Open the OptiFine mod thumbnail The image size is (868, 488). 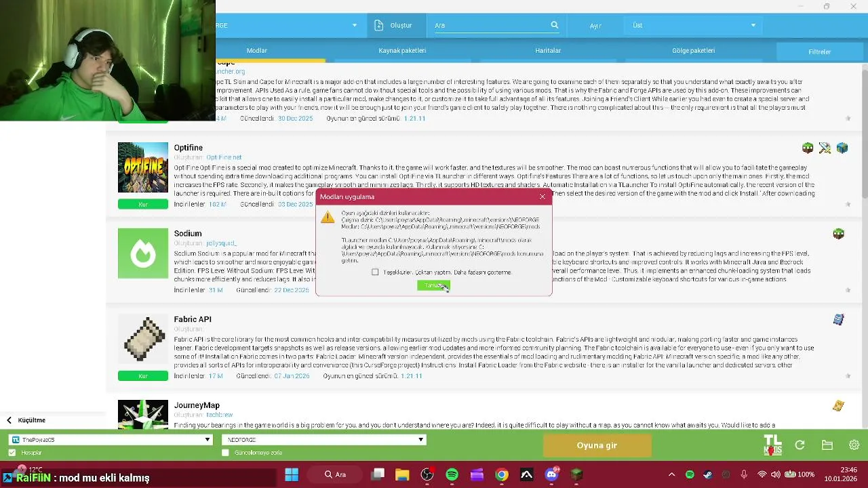(143, 167)
